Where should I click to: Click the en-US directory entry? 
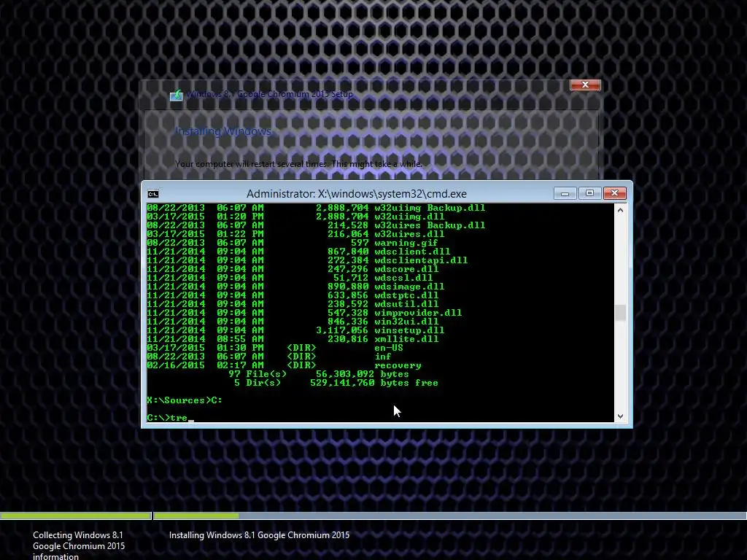(275, 348)
